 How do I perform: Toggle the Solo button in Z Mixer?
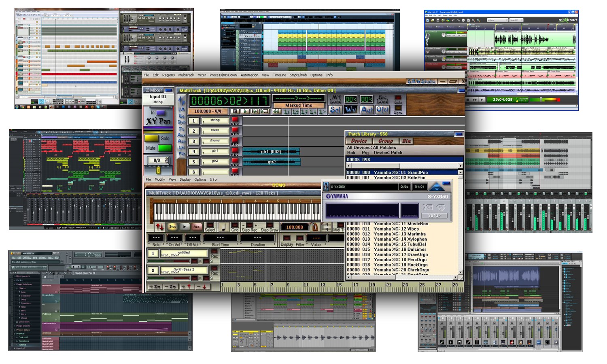[x=151, y=138]
